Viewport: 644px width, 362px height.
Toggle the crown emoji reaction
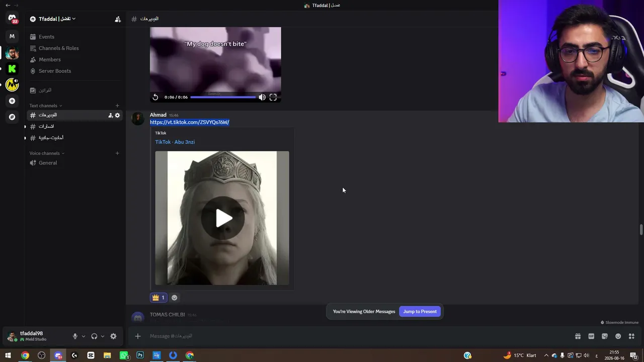pos(158,298)
